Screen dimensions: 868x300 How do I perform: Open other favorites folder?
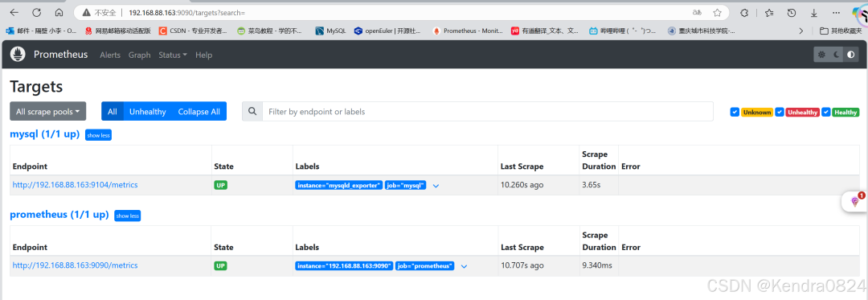coord(841,31)
